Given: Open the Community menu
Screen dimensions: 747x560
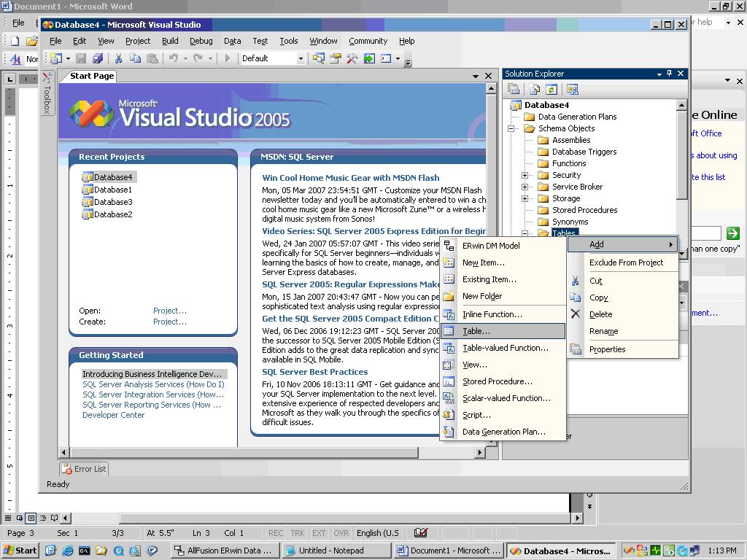Looking at the screenshot, I should pos(368,41).
